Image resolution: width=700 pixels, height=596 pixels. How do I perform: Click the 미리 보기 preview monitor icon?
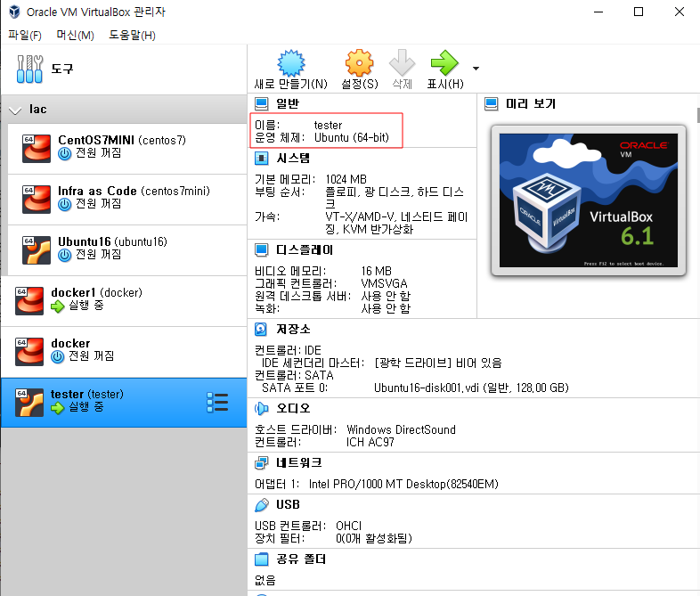(x=492, y=104)
